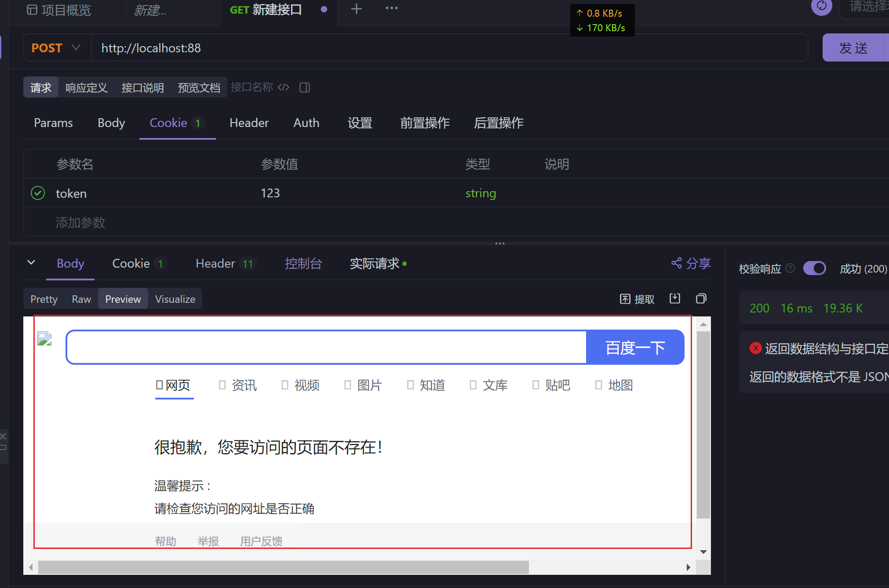
Task: Open the Auth tab
Action: (306, 123)
